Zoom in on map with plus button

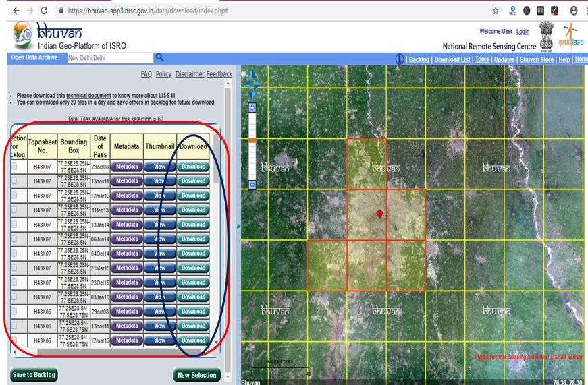pos(252,108)
